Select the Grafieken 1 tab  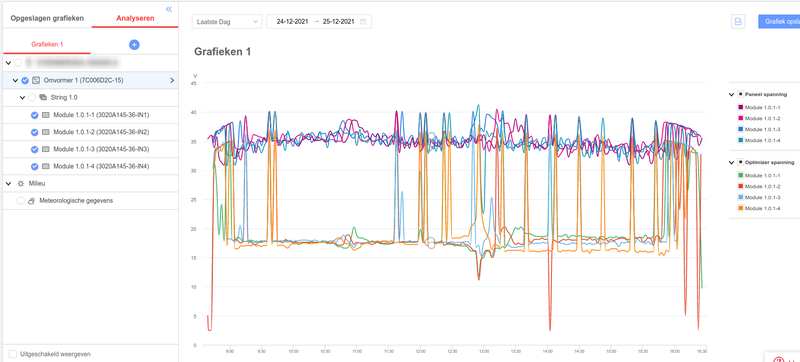pyautogui.click(x=47, y=44)
